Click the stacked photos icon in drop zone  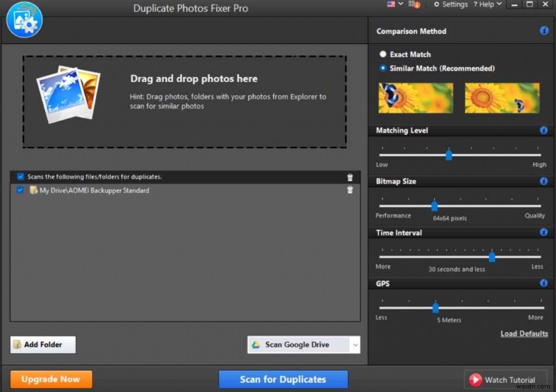point(68,95)
